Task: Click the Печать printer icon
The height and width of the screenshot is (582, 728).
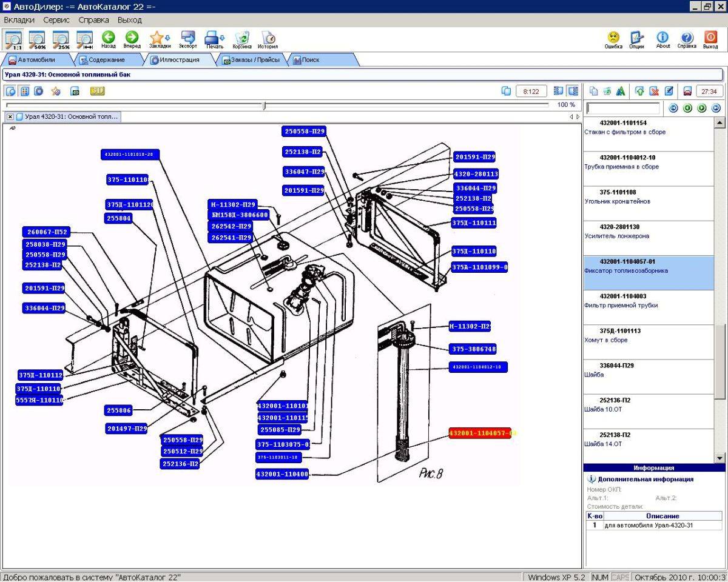Action: [215, 39]
